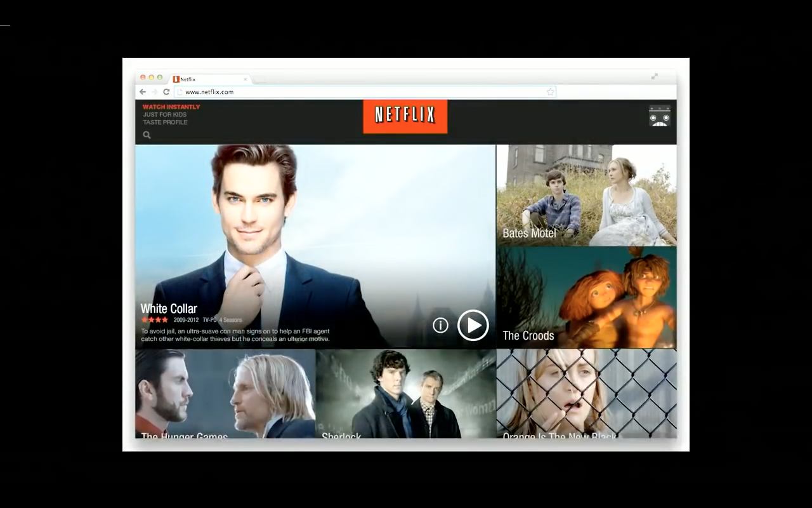Go back using the browser back arrow
This screenshot has width=812, height=508.
click(x=143, y=92)
